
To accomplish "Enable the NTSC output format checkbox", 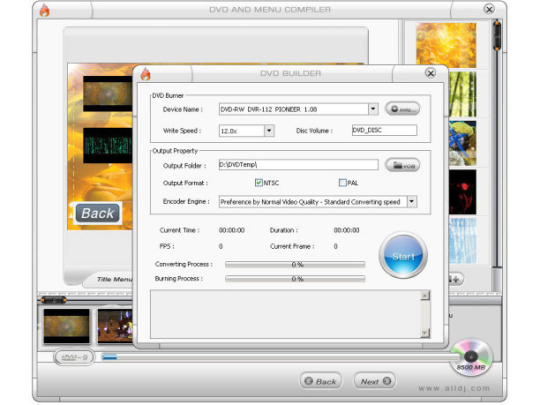I will click(259, 183).
